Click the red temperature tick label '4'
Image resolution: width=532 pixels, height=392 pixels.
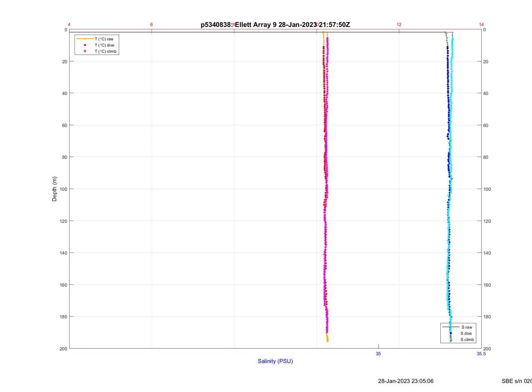click(70, 25)
